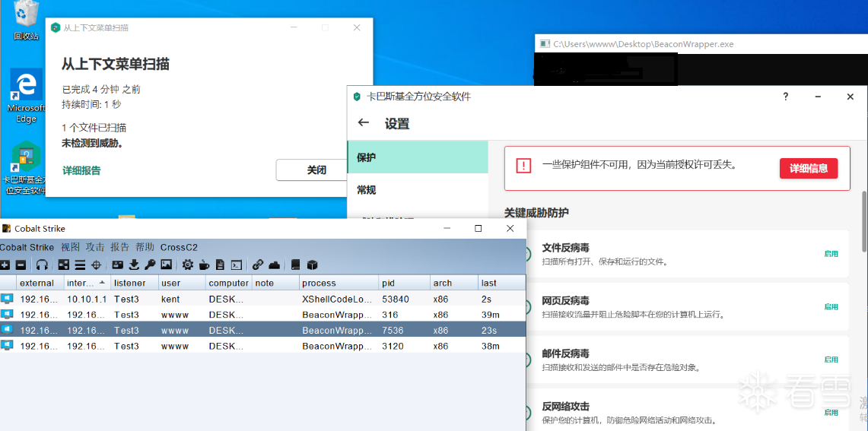Click the note column header

point(275,283)
